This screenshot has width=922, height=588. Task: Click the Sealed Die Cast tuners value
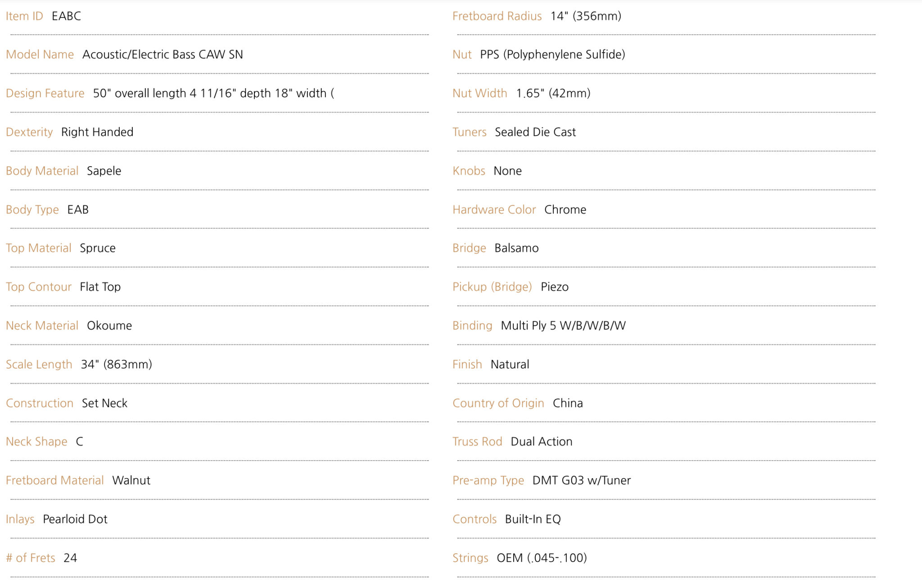535,132
